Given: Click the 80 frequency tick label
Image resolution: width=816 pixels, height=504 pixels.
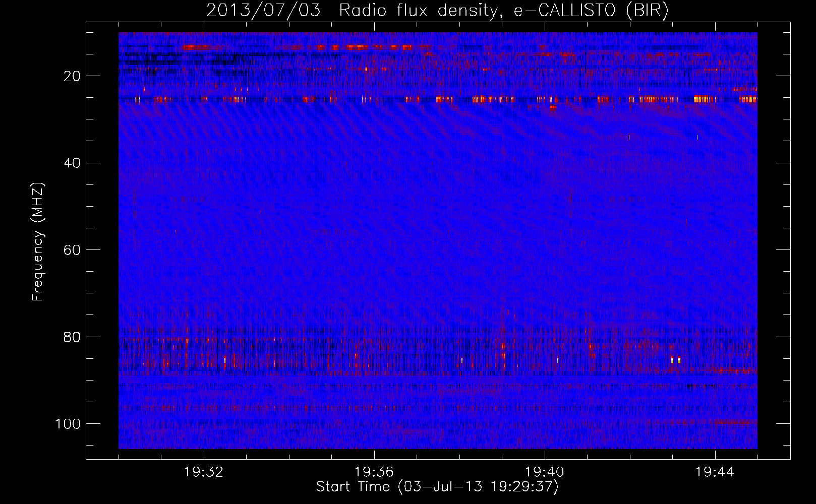Looking at the screenshot, I should 73,337.
